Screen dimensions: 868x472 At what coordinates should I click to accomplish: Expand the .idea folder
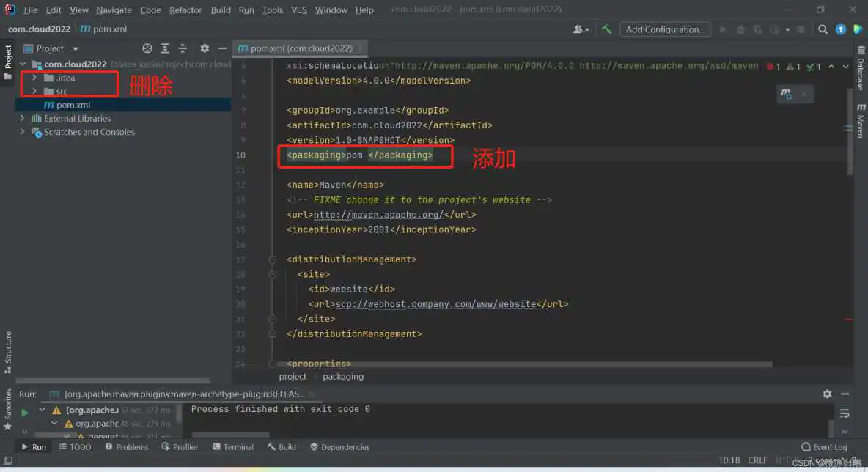coord(34,78)
